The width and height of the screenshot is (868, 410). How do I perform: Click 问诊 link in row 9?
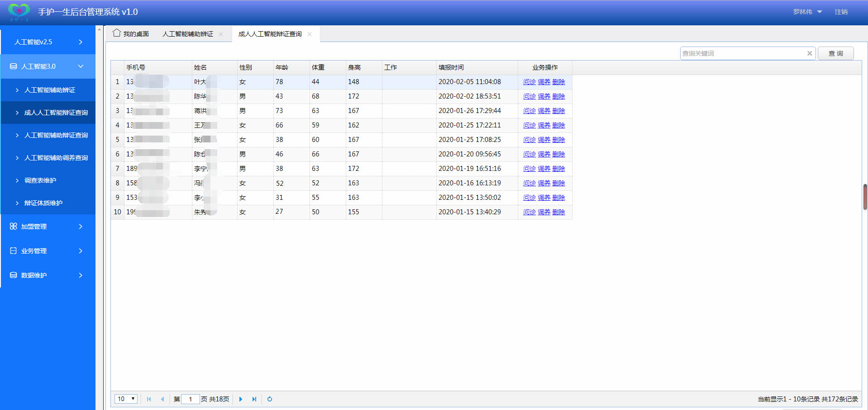coord(529,198)
